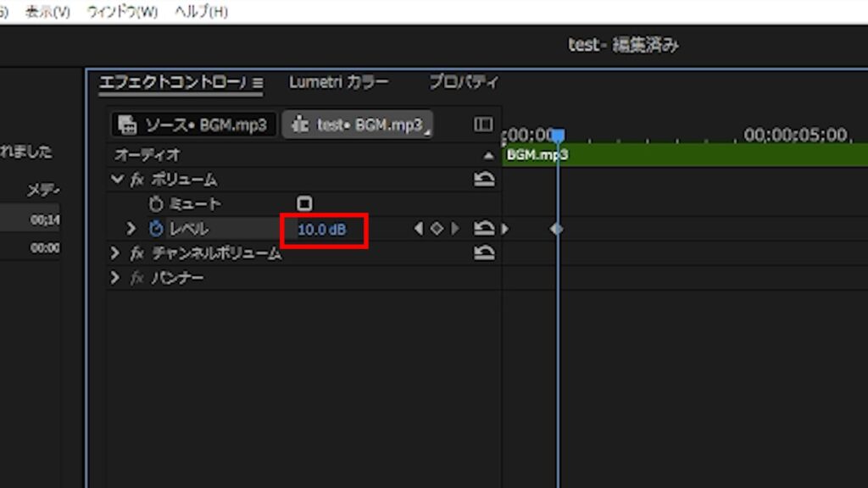Image resolution: width=868 pixels, height=488 pixels.
Task: Open the Effect Controls panel menu icon
Action: click(258, 83)
